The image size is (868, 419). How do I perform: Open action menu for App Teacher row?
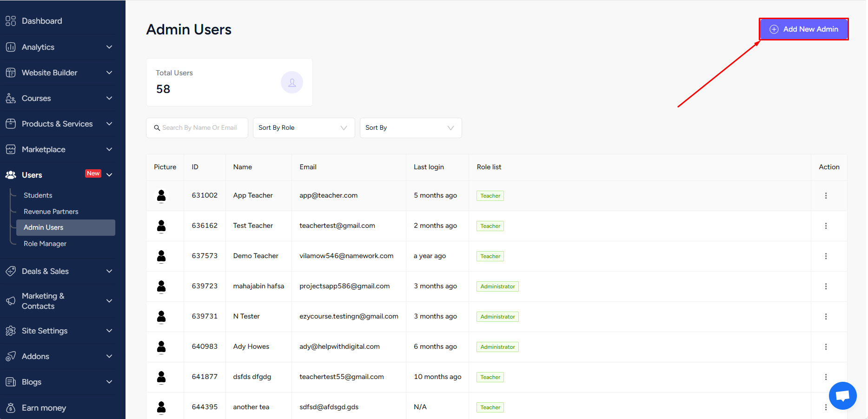click(826, 196)
